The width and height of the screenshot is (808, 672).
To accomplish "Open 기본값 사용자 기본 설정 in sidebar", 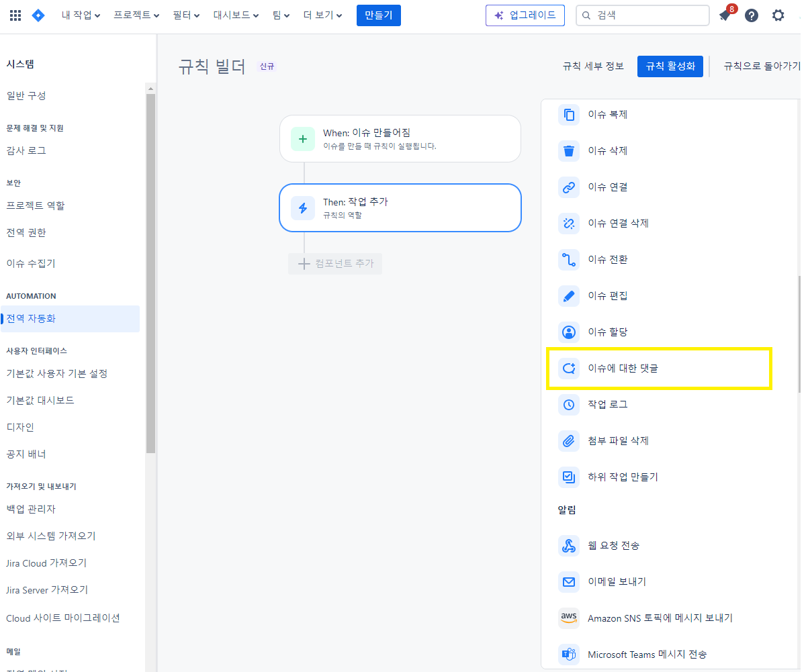I will click(57, 374).
